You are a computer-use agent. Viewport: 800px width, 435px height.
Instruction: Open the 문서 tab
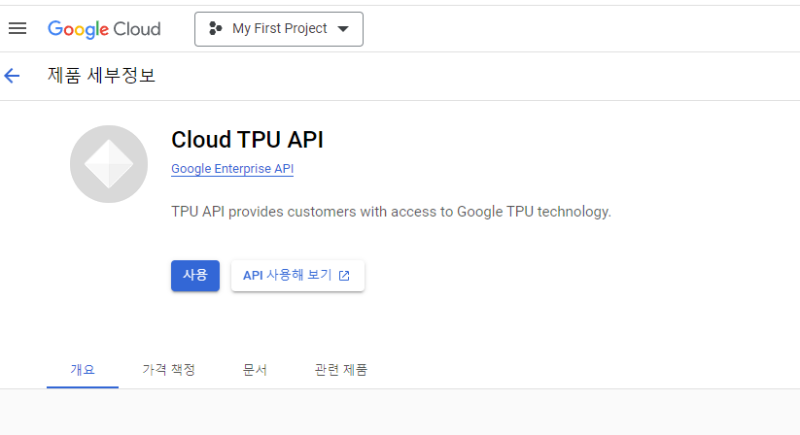click(x=255, y=370)
